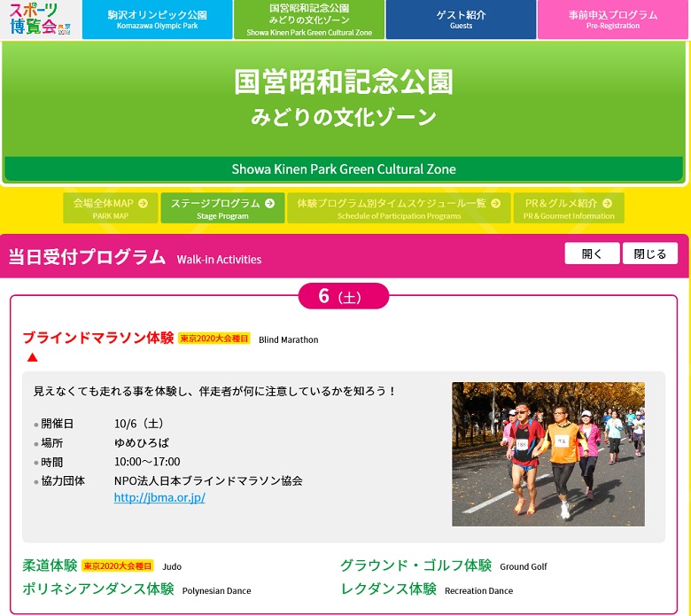Viewport: 691px width, 616px height.
Task: Click the blind marathon runners photo
Action: tap(547, 454)
